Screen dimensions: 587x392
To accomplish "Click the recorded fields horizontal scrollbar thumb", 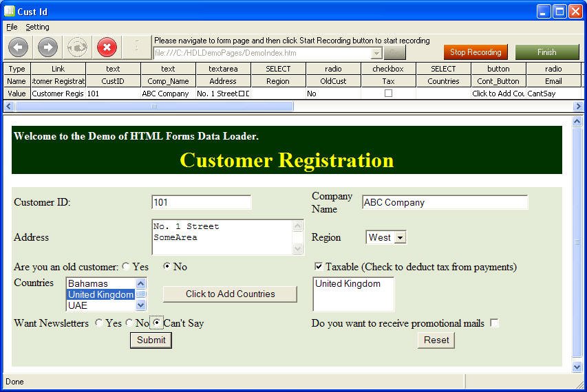I will pyautogui.click(x=154, y=107).
